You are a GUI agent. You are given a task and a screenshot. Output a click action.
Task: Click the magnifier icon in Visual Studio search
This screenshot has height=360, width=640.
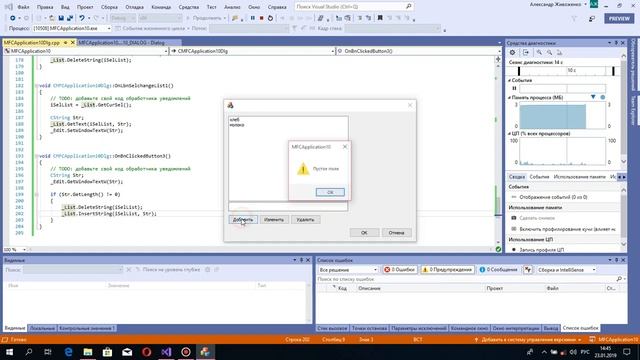[409, 7]
